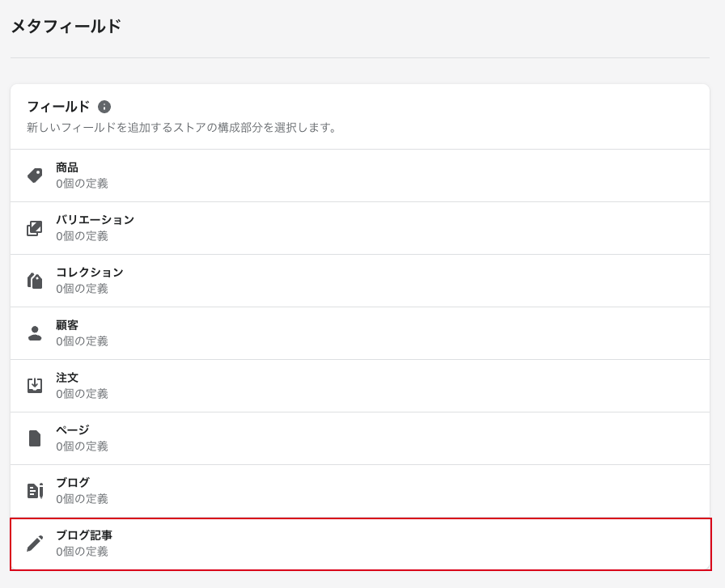Choose the 顧客 metafields entry
This screenshot has width=725, height=588.
67,325
